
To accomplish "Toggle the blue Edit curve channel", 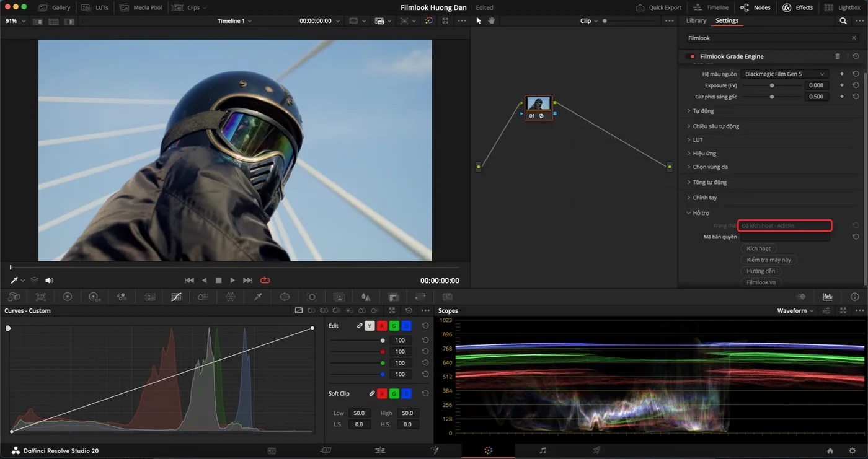I will [405, 326].
